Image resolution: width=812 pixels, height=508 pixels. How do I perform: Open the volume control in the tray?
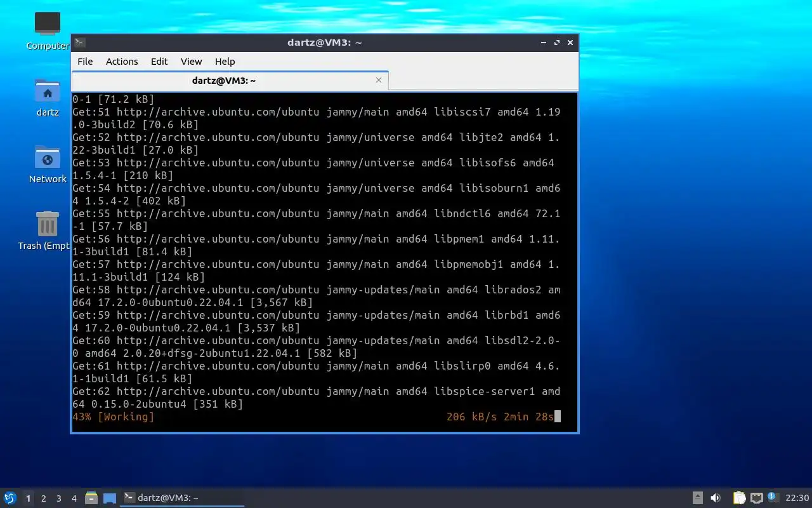click(x=716, y=498)
